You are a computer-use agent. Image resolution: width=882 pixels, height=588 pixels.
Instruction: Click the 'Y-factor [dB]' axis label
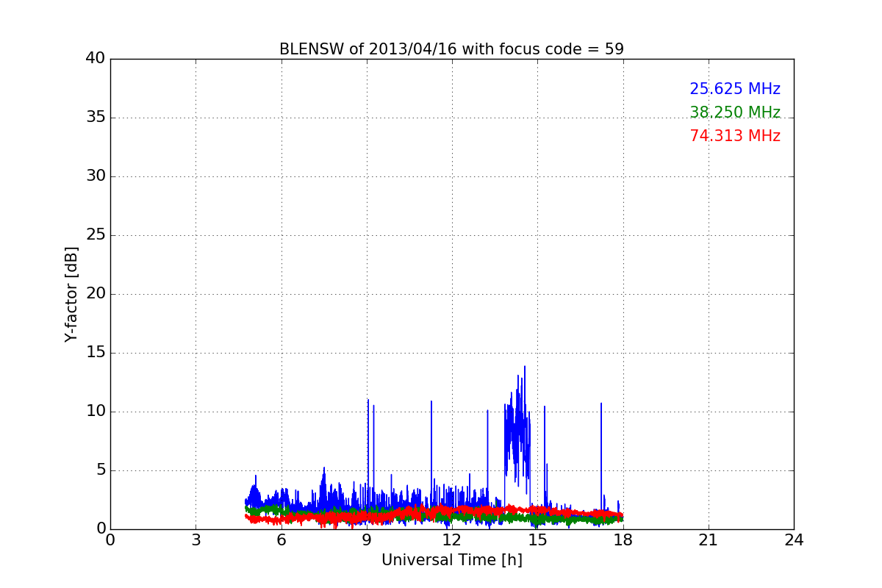71,294
